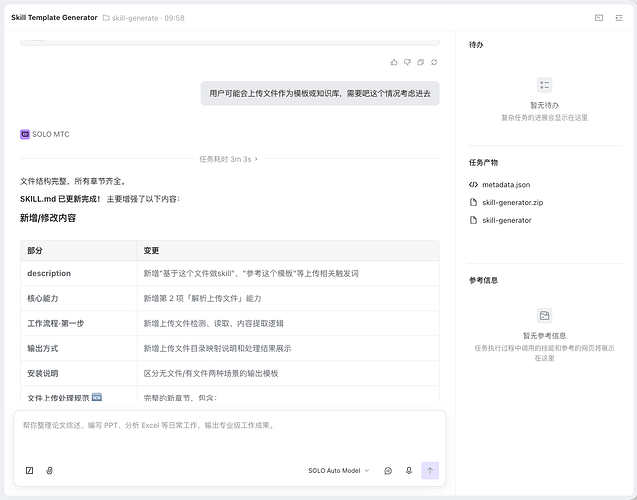Click the SOLO MTC agent name label
The width and height of the screenshot is (637, 500).
point(51,134)
